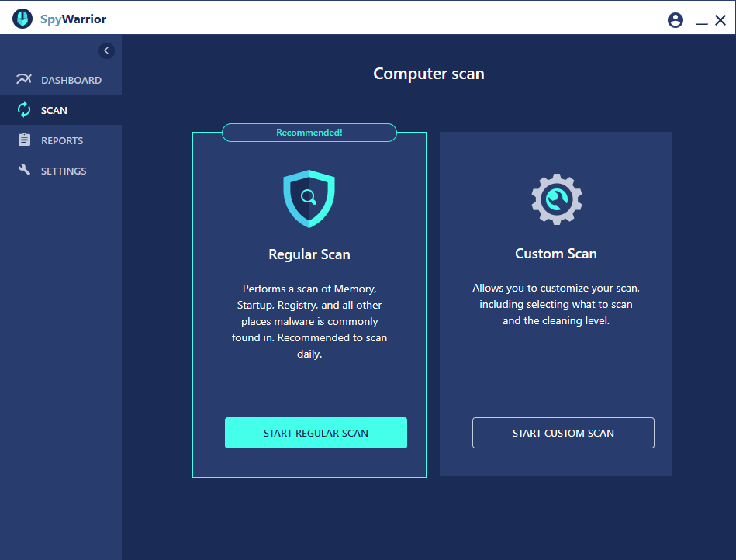Click the Scan circular arrows icon
Screen dimensions: 736x560
point(24,110)
